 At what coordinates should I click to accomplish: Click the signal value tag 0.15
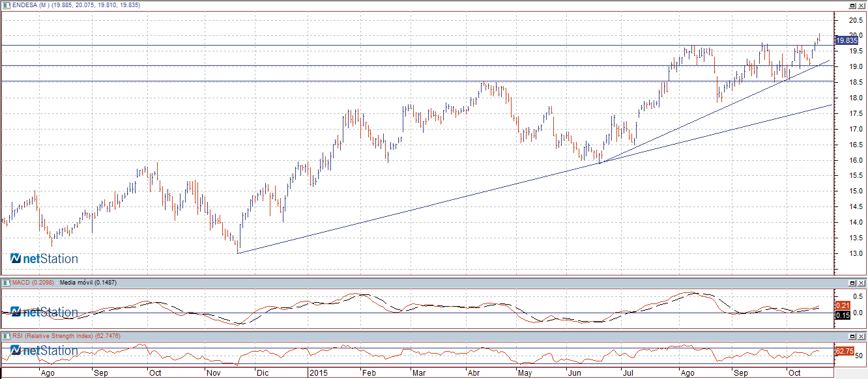842,315
